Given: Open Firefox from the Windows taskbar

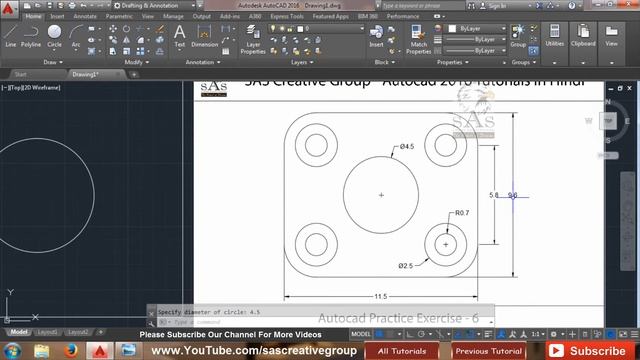Looking at the screenshot, I should click(x=70, y=351).
